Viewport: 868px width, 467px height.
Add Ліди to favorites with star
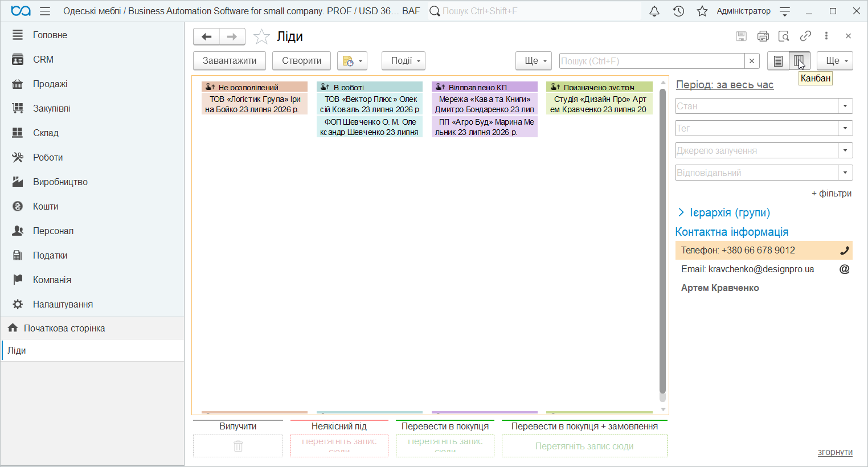[261, 36]
